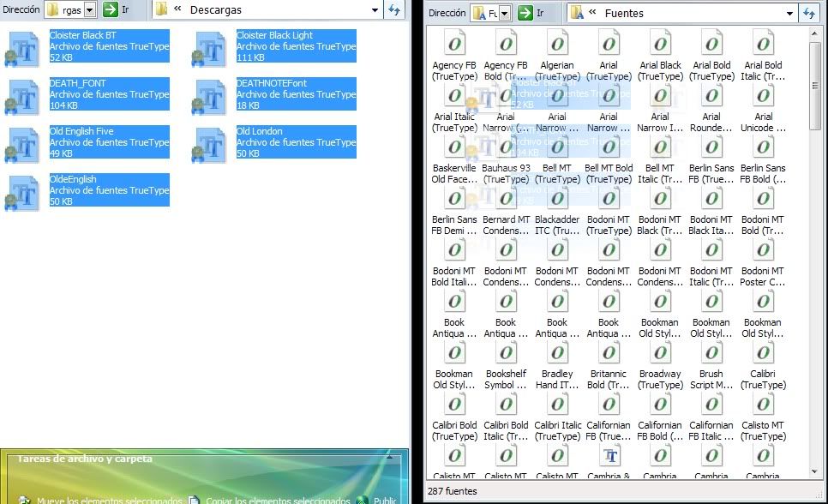
Task: Click the Agency FB (TrueType) font icon
Action: tap(454, 44)
